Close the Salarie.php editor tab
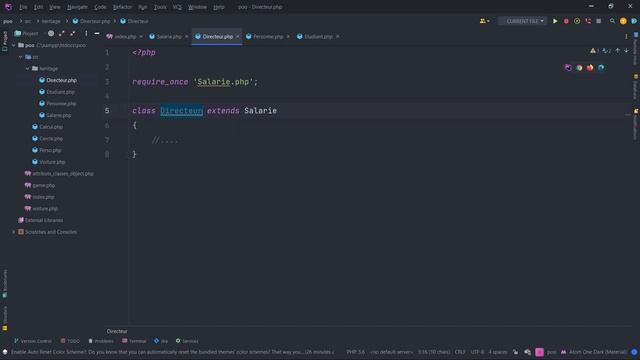 (187, 36)
